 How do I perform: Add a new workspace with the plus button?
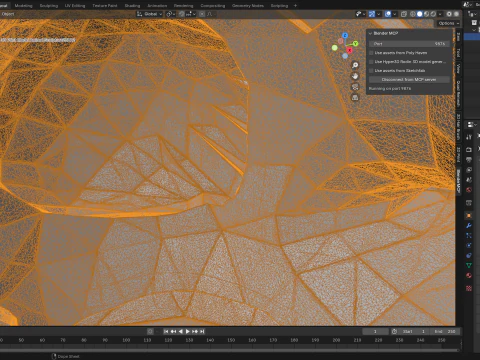(295, 6)
